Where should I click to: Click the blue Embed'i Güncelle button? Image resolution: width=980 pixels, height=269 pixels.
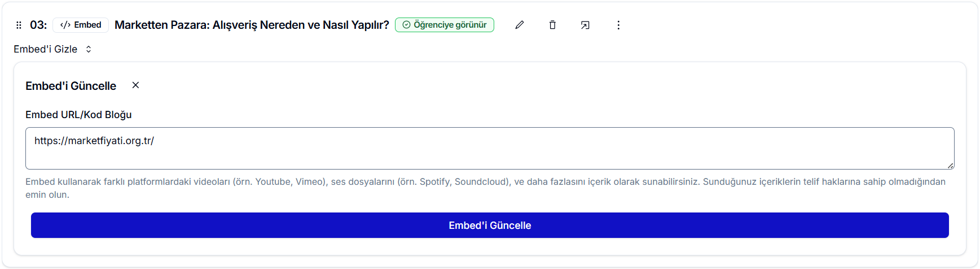pyautogui.click(x=490, y=225)
